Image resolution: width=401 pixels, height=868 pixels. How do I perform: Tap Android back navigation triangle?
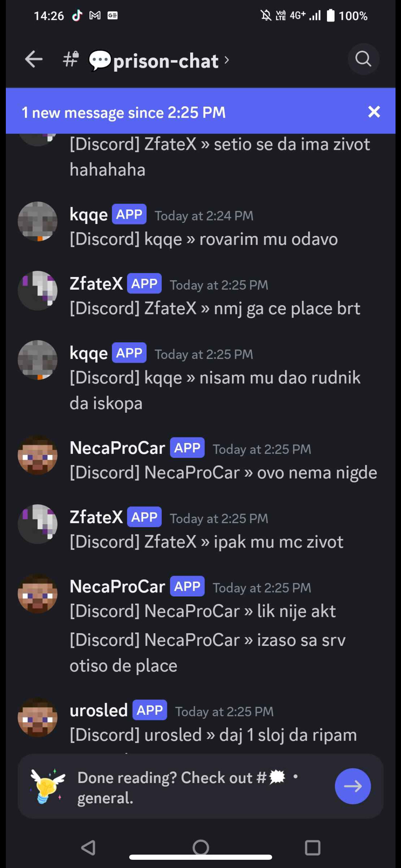pos(88,848)
